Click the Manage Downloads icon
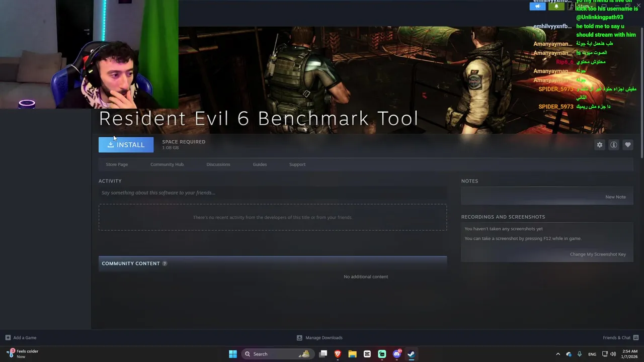 coord(299,338)
